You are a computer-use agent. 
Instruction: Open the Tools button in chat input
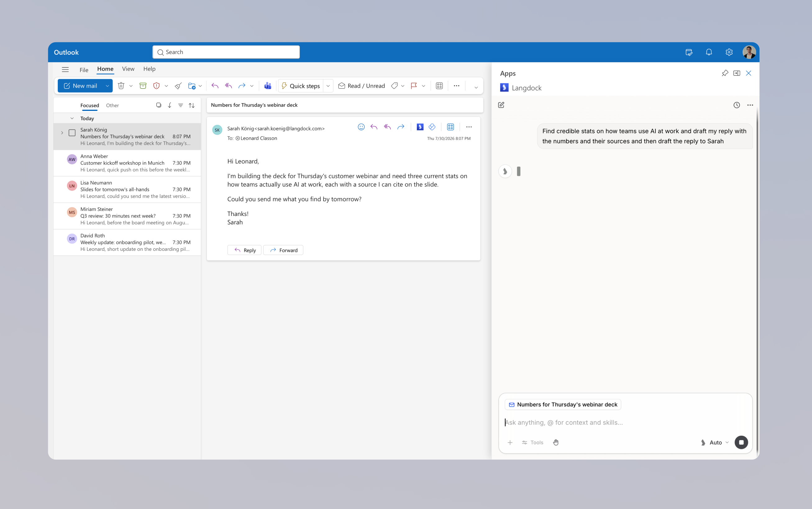tap(532, 443)
